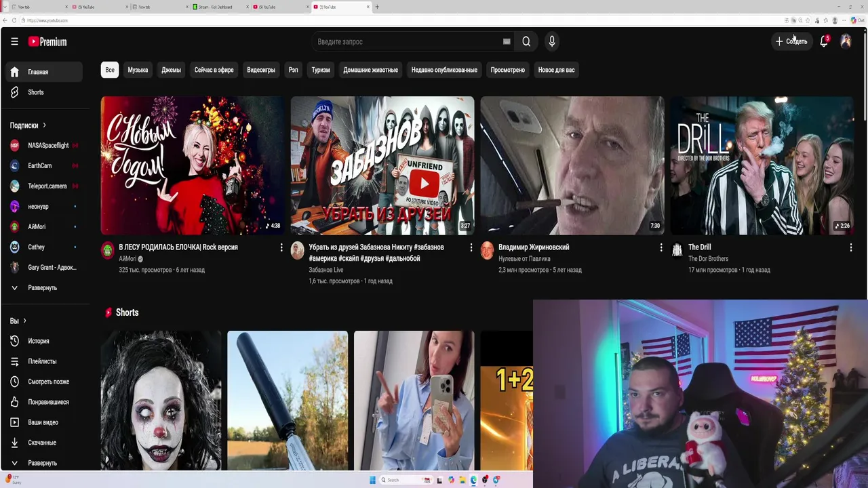Viewport: 868px width, 488px height.
Task: Open Смотреть позже list
Action: click(44, 382)
